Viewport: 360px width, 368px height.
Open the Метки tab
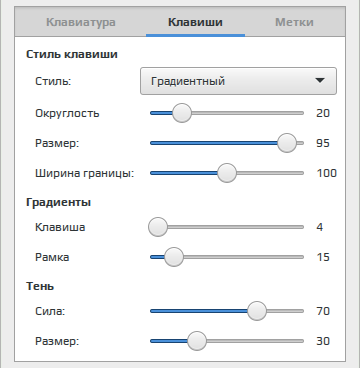click(294, 22)
